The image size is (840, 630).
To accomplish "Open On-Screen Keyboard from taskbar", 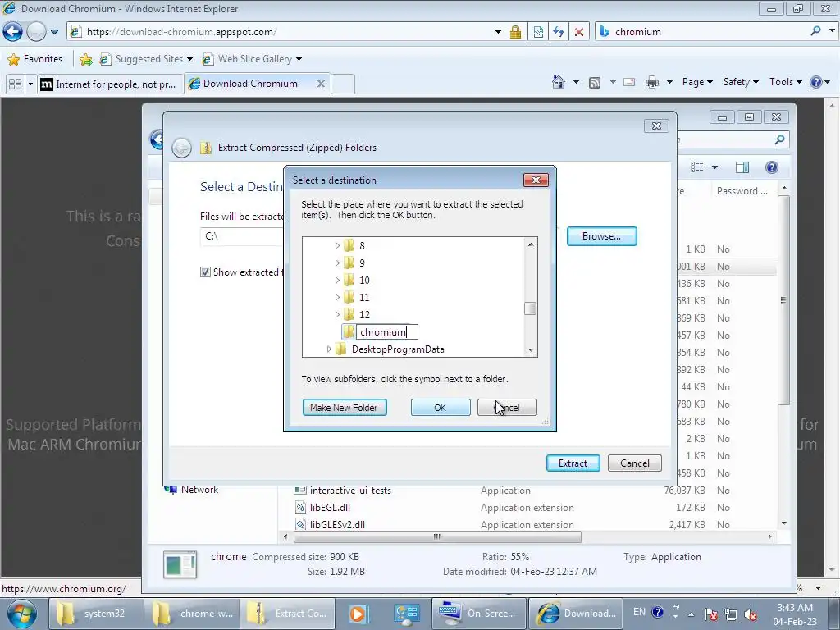I will 478,614.
